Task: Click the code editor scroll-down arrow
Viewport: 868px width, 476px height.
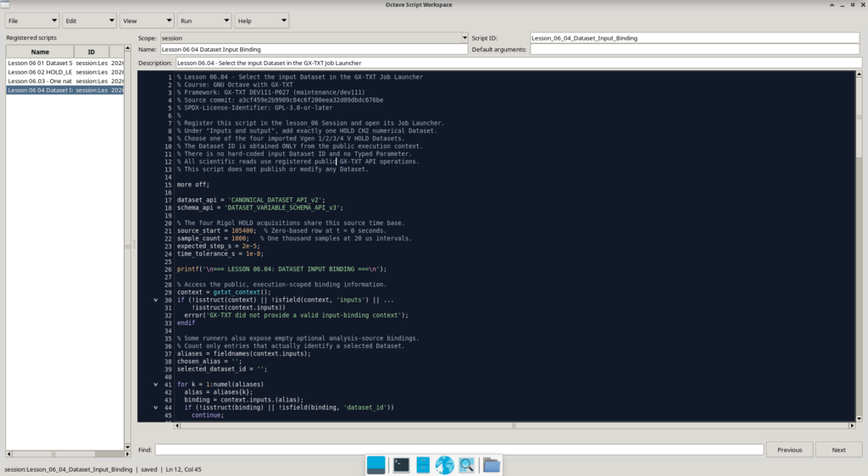Action: 860,418
